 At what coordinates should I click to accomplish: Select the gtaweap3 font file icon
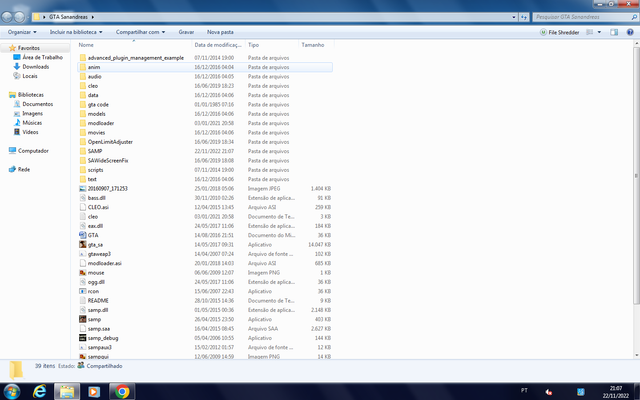pos(83,254)
